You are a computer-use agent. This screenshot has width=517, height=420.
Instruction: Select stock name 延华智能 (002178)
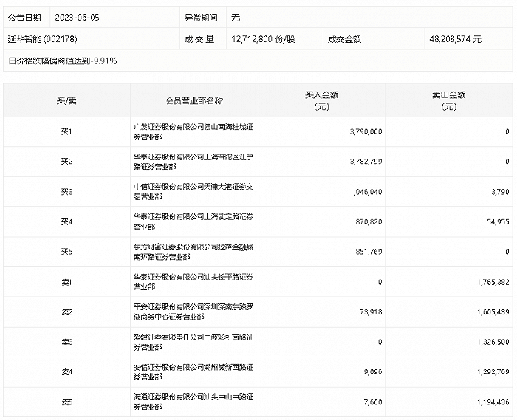[43, 39]
